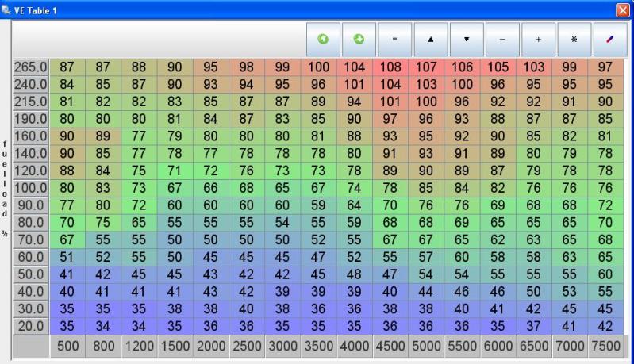Click the green down-arrow toolbar button
The height and width of the screenshot is (364, 634).
pyautogui.click(x=359, y=39)
